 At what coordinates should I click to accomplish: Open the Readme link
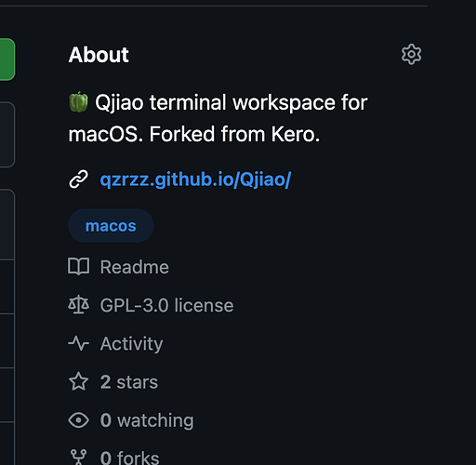[x=135, y=267]
